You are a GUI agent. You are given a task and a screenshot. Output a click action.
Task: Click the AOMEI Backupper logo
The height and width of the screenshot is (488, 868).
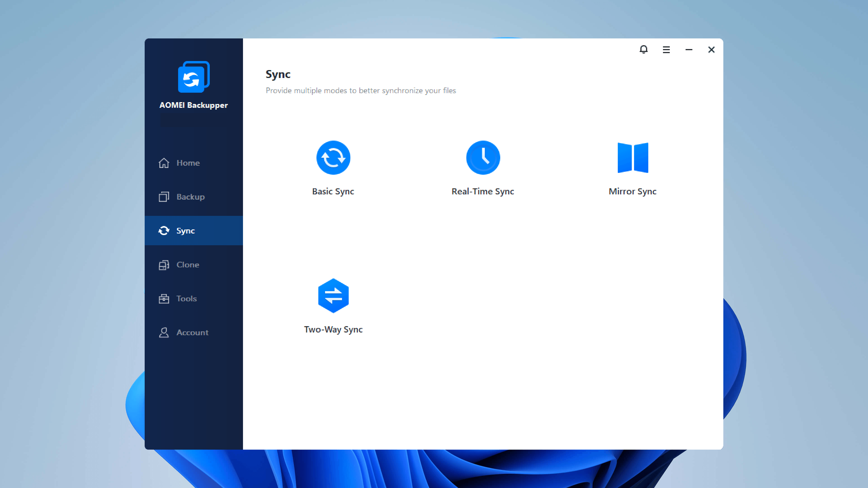193,77
